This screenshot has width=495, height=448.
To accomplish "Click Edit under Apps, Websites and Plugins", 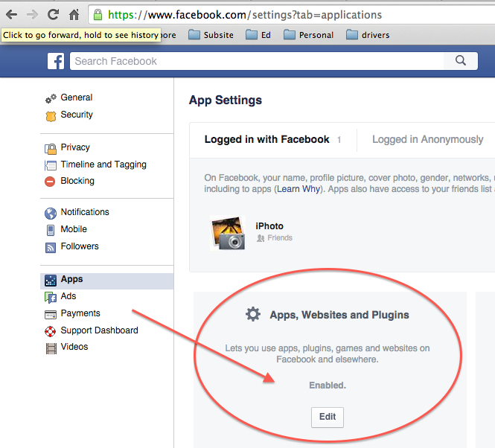I will coord(328,417).
